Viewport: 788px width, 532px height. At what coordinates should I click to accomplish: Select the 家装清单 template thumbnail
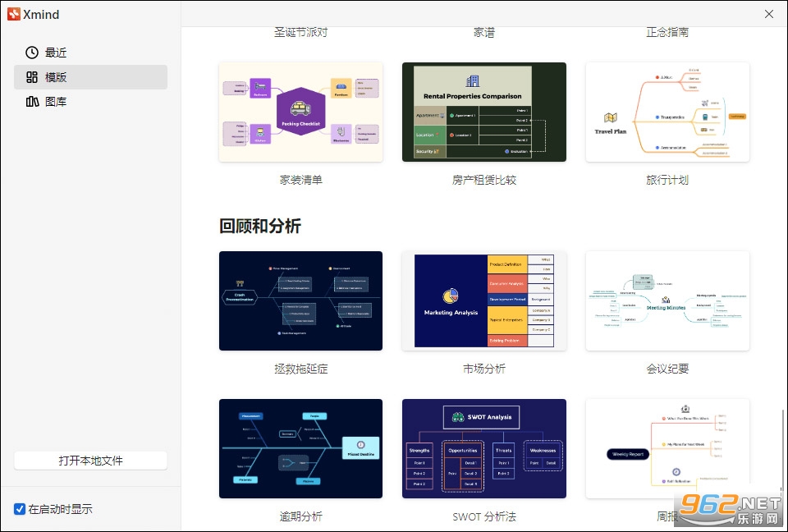pos(300,112)
